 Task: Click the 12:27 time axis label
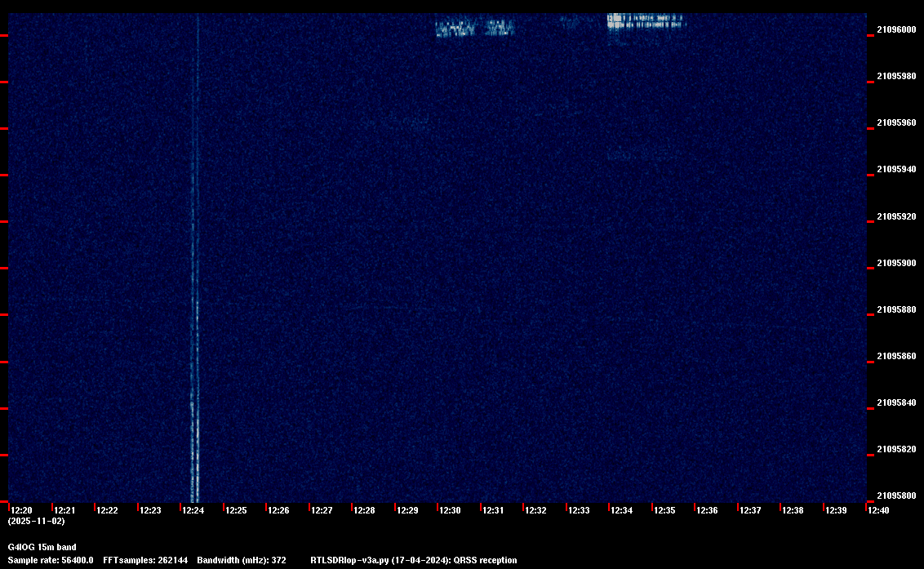click(x=322, y=510)
